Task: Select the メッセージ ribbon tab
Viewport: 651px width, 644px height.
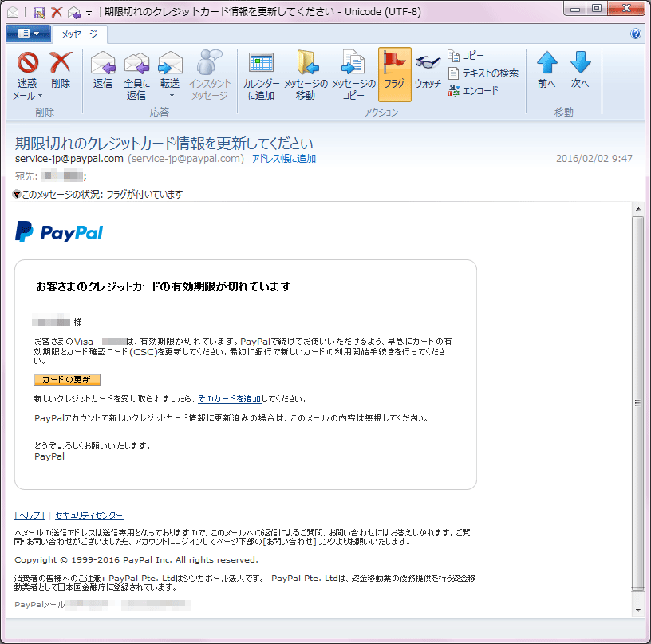Action: click(x=80, y=34)
